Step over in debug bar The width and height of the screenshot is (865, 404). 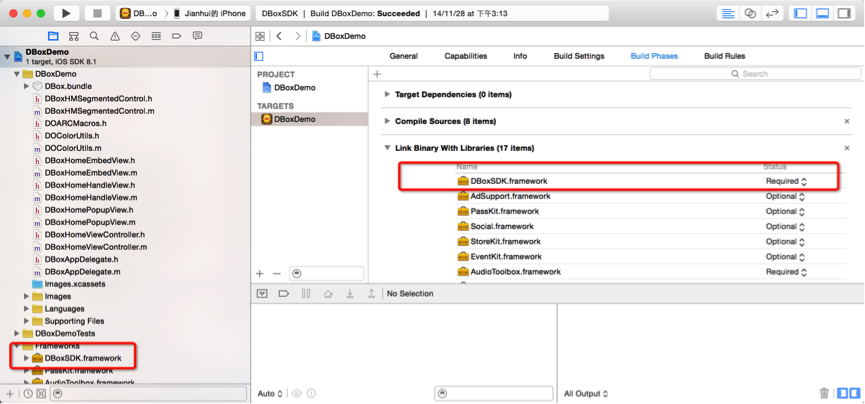coord(328,294)
